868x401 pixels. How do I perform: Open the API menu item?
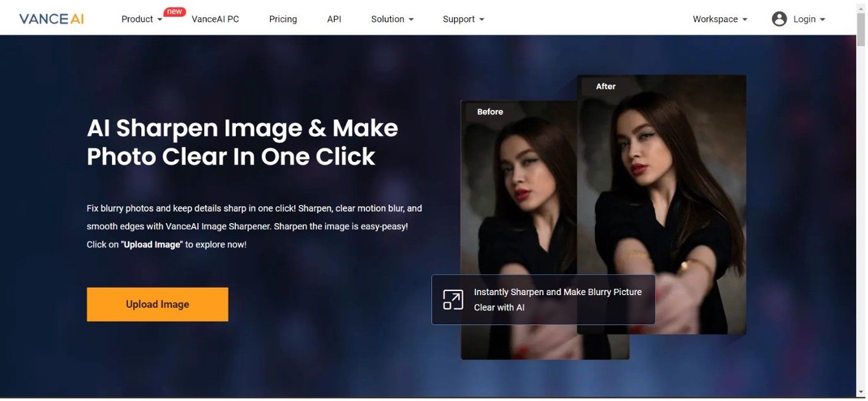click(x=334, y=19)
